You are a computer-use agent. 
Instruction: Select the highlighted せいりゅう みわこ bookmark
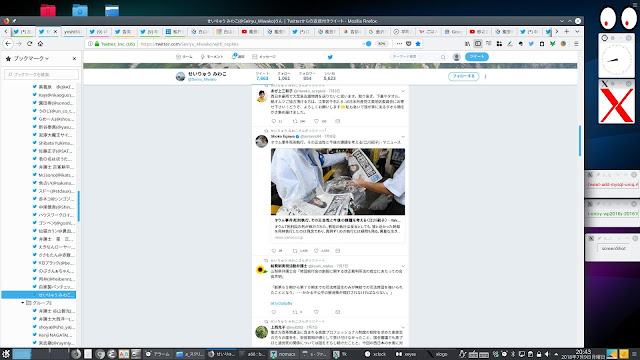coord(39,295)
